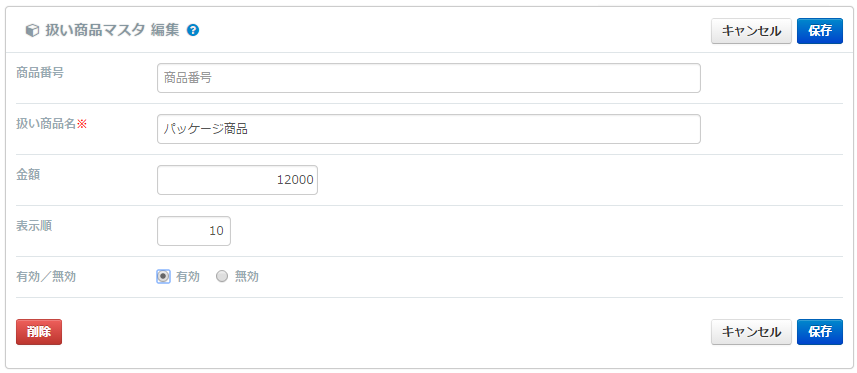Click the 表示順 field showing 10

tap(194, 231)
